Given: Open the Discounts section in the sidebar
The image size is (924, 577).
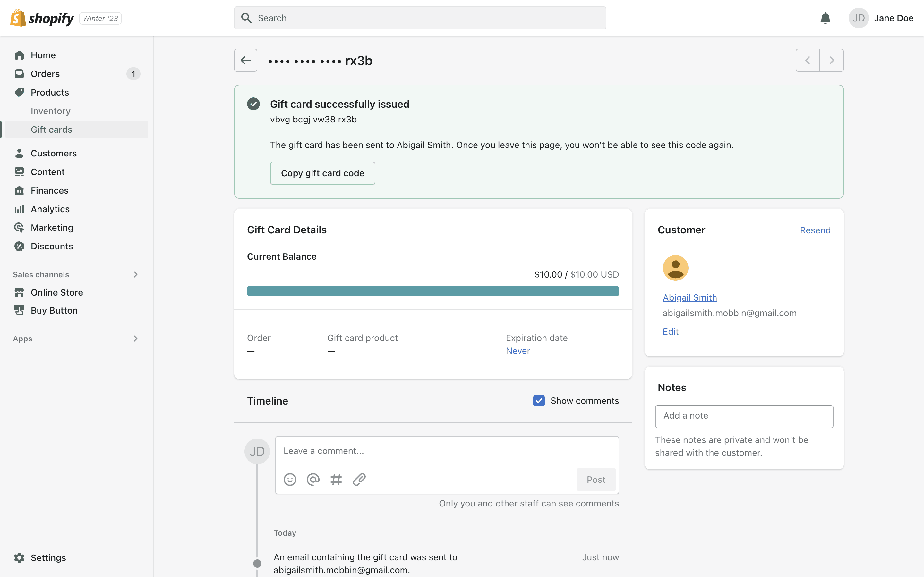Looking at the screenshot, I should 52,246.
